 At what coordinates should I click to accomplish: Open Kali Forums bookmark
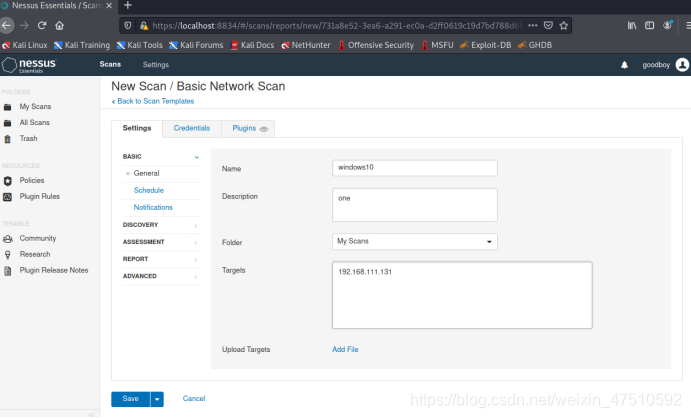pos(196,45)
